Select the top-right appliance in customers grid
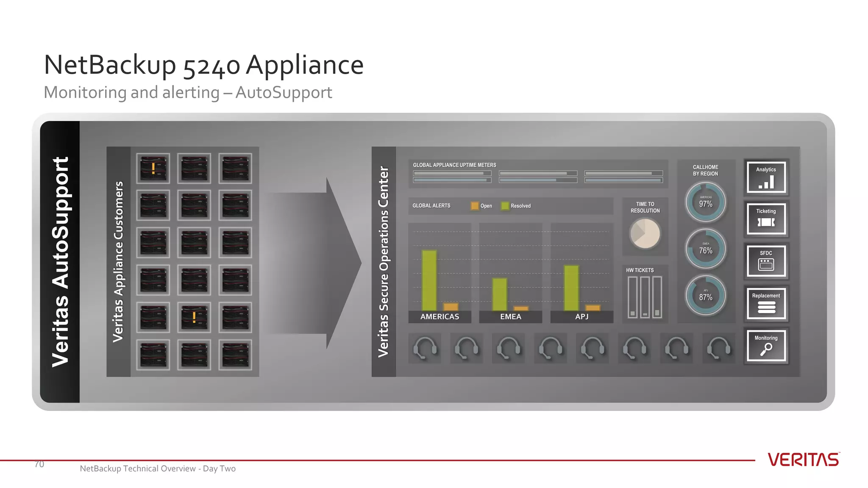868x488 pixels. (235, 169)
